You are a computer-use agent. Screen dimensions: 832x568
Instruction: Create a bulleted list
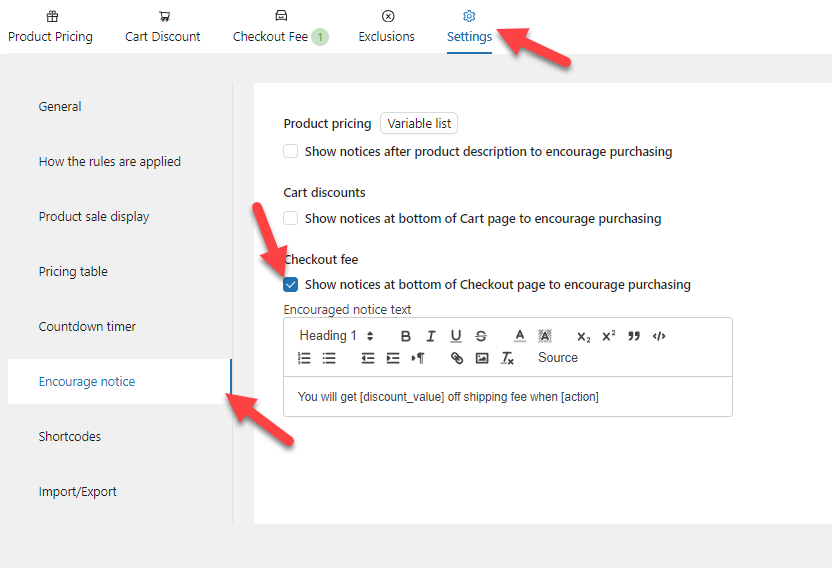[x=329, y=358]
